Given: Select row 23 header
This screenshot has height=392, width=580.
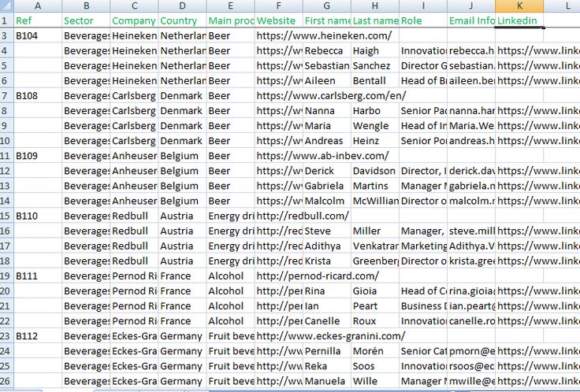Looking at the screenshot, I should pyautogui.click(x=6, y=335).
